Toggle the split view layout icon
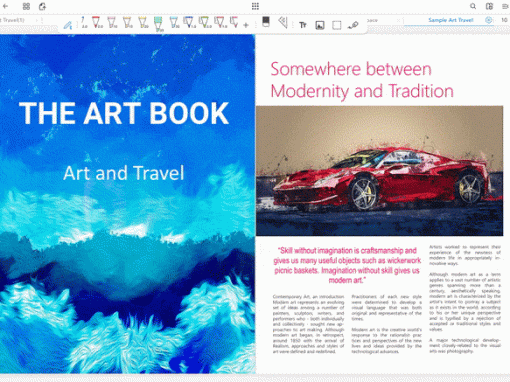The image size is (510, 382). [489, 6]
